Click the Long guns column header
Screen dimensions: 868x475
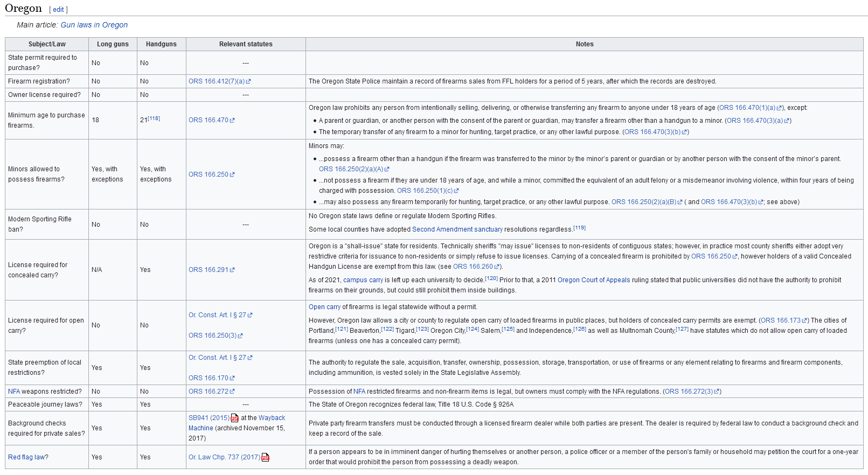113,44
